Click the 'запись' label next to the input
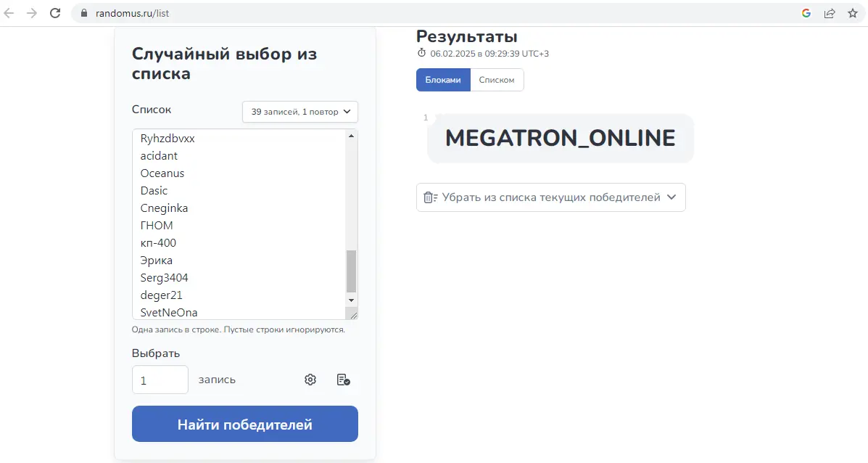The image size is (868, 463). point(217,380)
